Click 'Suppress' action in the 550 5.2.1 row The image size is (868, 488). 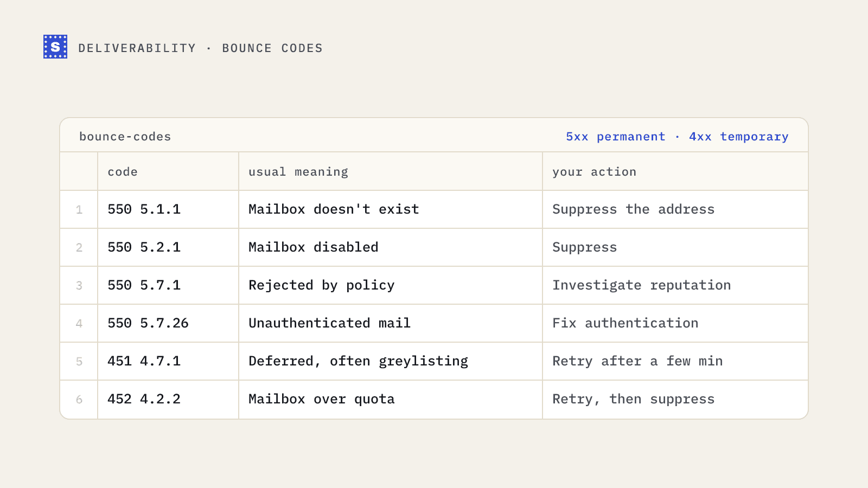pyautogui.click(x=675, y=247)
